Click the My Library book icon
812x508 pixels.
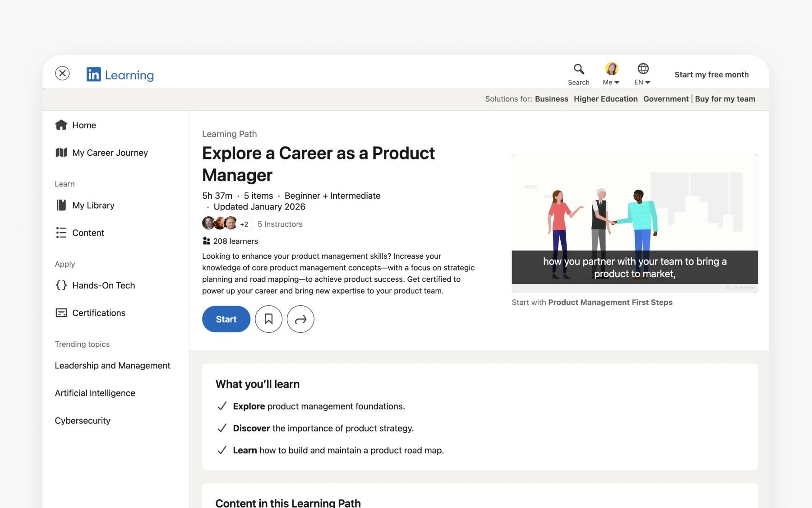click(x=61, y=205)
